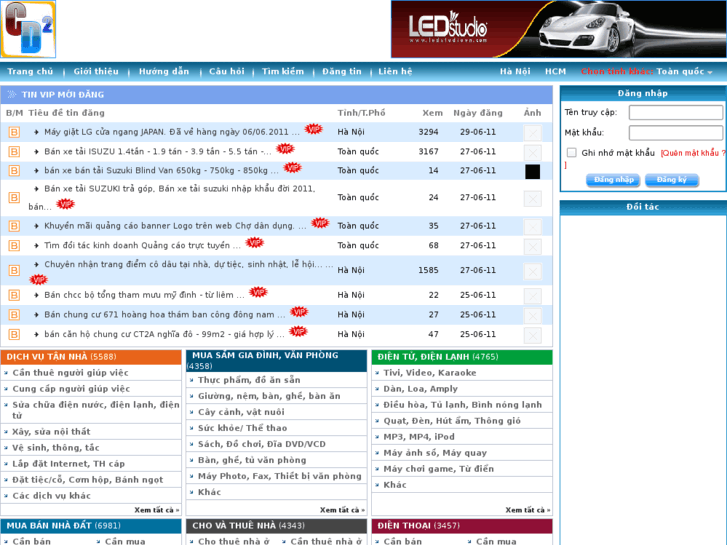Open Cần thuê người giúp việc
Image resolution: width=727 pixels, height=545 pixels.
[70, 373]
